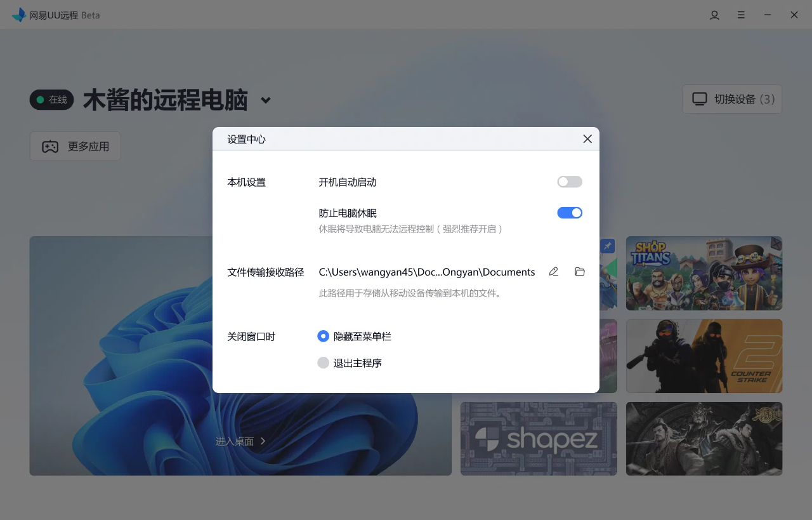Click the 在线 online status badge

tap(52, 100)
